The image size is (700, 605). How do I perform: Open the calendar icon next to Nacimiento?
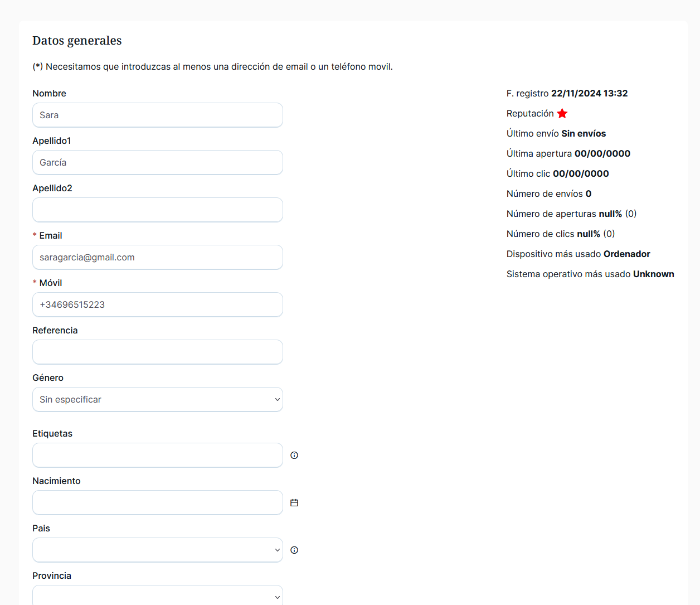(x=294, y=503)
